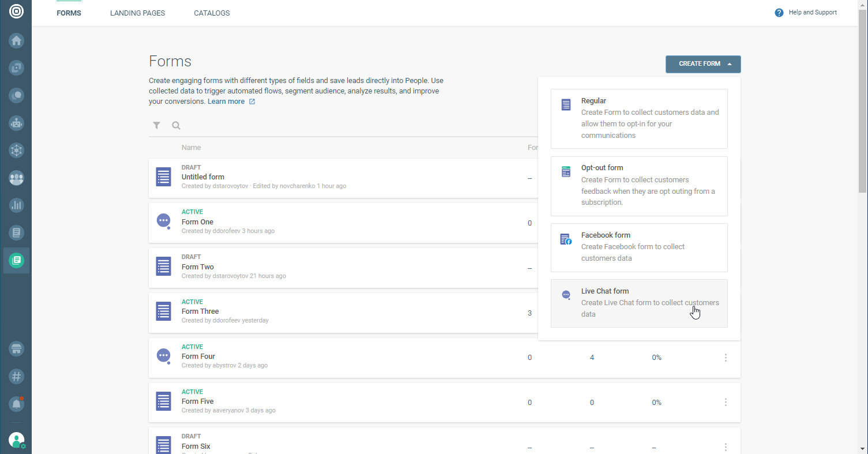Open the People icon in sidebar
This screenshot has height=454, width=868.
pyautogui.click(x=16, y=178)
